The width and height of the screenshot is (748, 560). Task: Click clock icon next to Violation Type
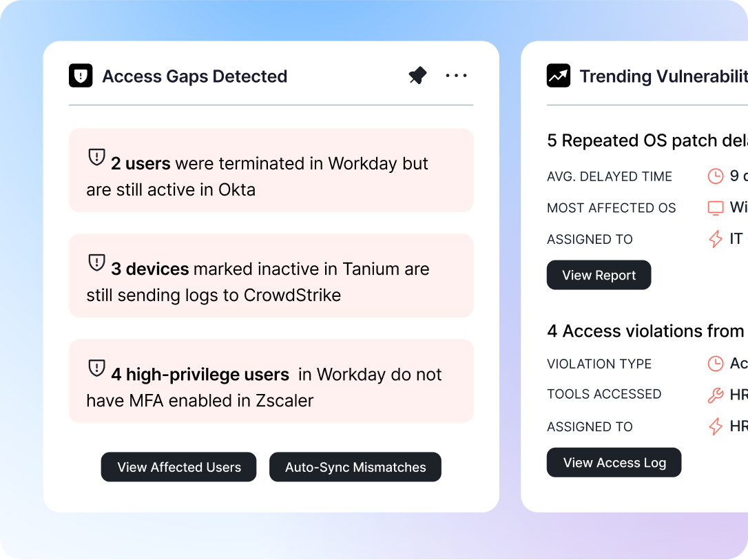(716, 363)
